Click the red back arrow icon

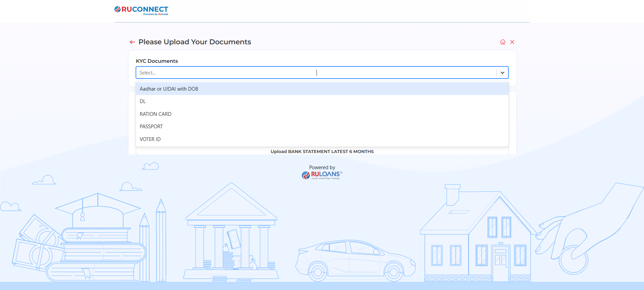[x=132, y=42]
